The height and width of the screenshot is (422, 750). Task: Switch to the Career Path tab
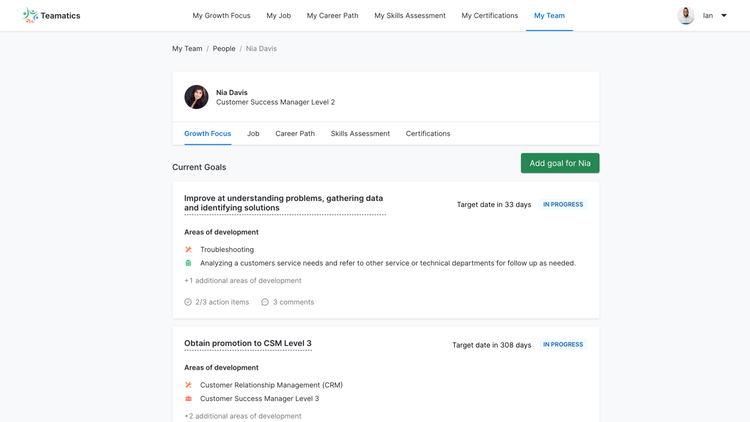coord(295,133)
